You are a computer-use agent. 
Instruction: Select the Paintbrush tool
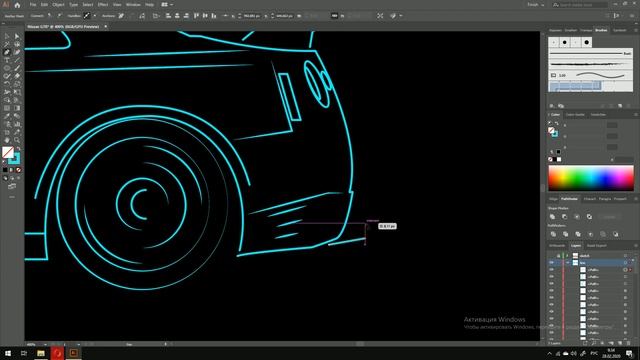(17, 68)
